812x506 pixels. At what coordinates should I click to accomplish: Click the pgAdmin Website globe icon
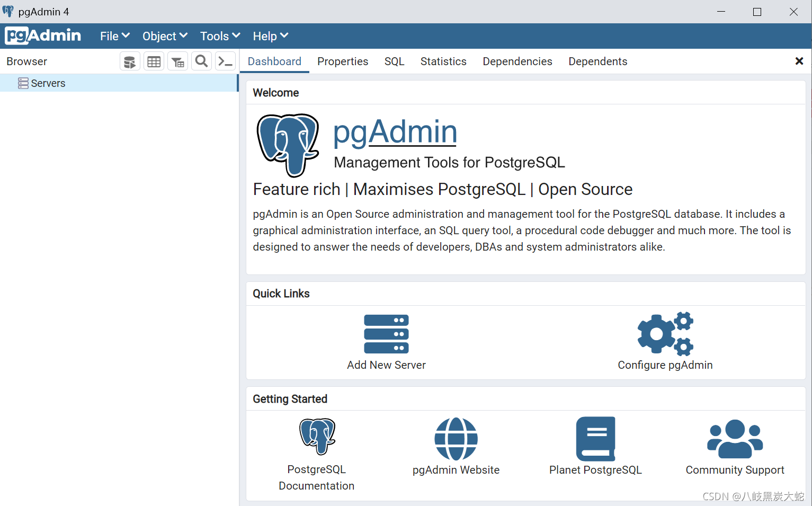click(x=456, y=439)
